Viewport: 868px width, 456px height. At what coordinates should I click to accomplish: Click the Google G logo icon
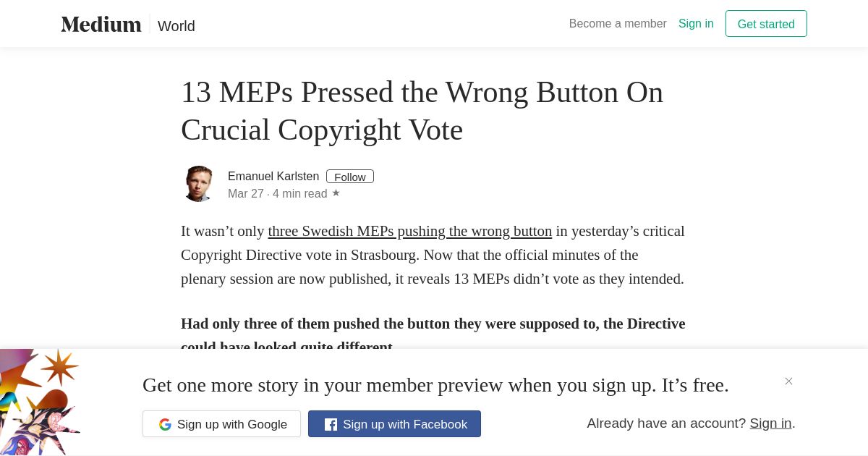(165, 424)
